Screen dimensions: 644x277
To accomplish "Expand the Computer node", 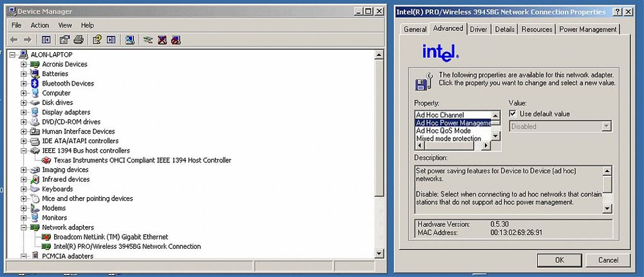I will (23, 93).
